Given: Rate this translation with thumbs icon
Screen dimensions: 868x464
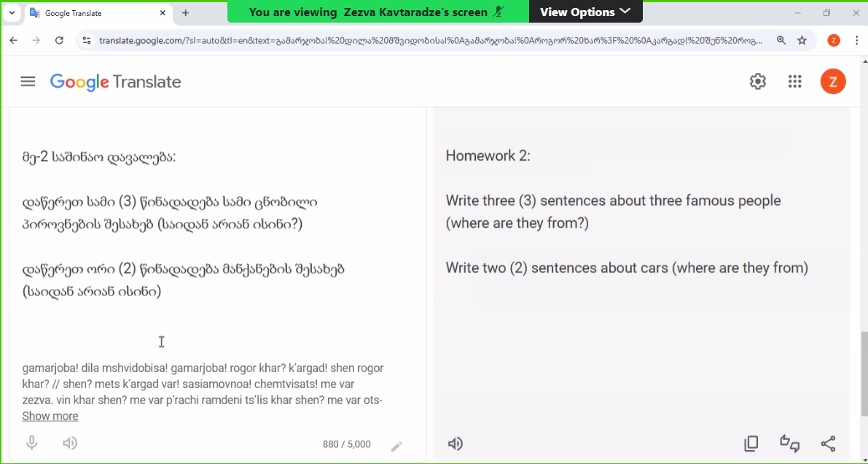Looking at the screenshot, I should [789, 444].
